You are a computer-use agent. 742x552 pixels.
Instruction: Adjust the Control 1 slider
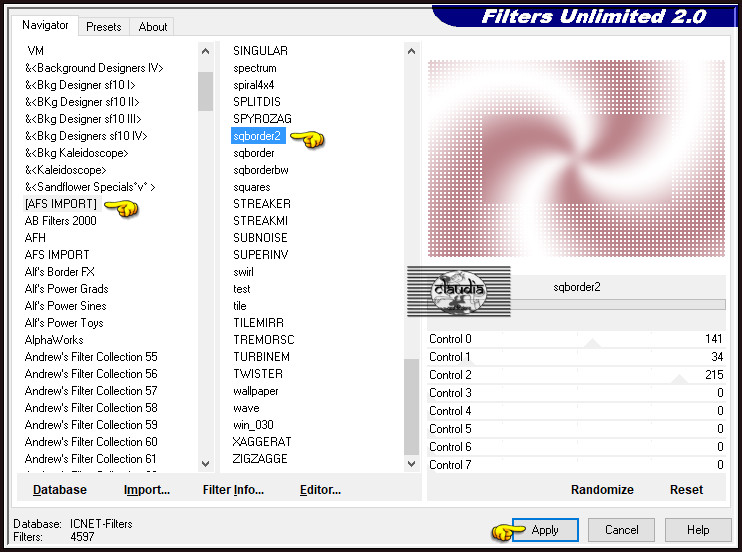click(576, 357)
